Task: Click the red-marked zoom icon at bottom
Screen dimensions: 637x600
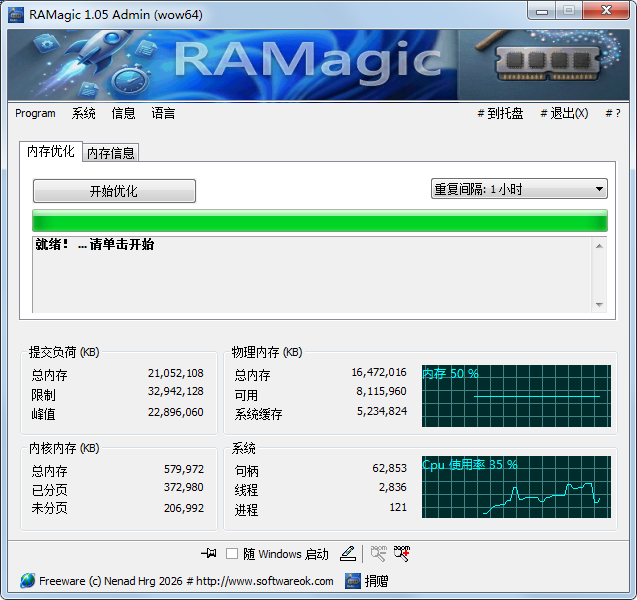Action: [402, 553]
